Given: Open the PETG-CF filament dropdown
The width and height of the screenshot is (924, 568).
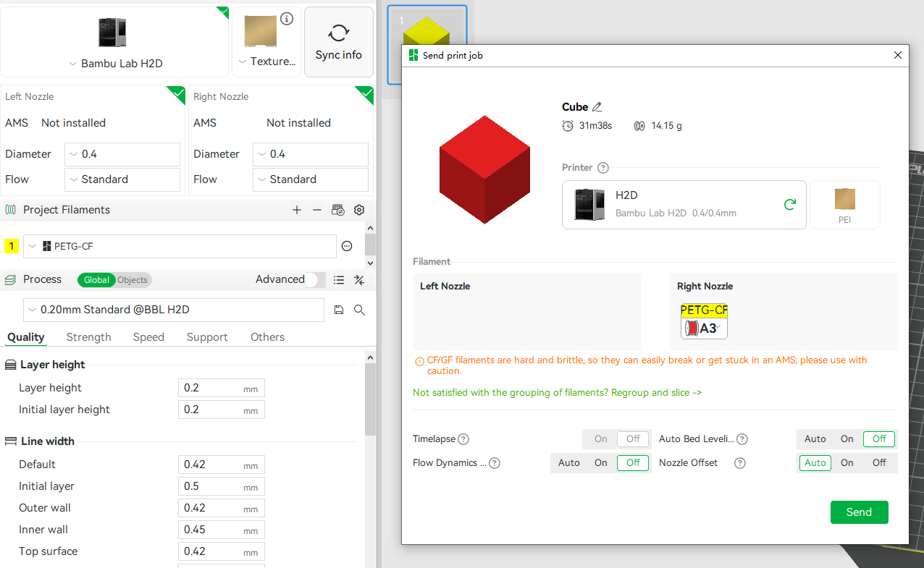Looking at the screenshot, I should [x=180, y=246].
